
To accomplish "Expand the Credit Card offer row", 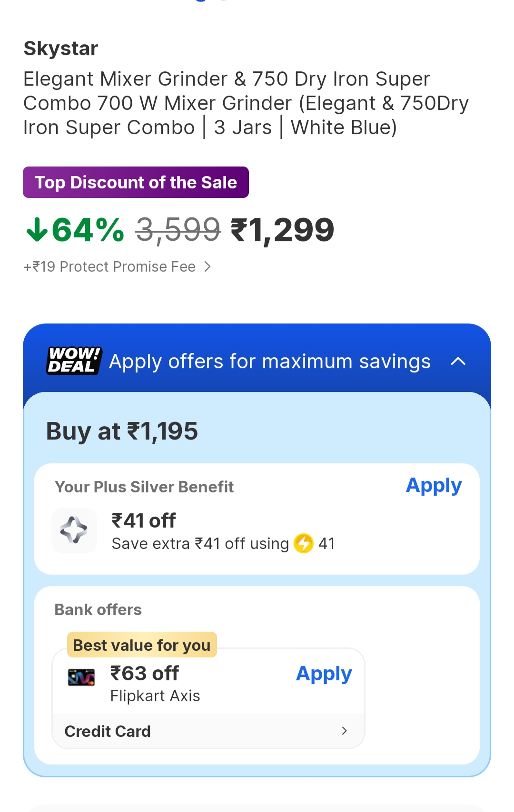I will [345, 731].
